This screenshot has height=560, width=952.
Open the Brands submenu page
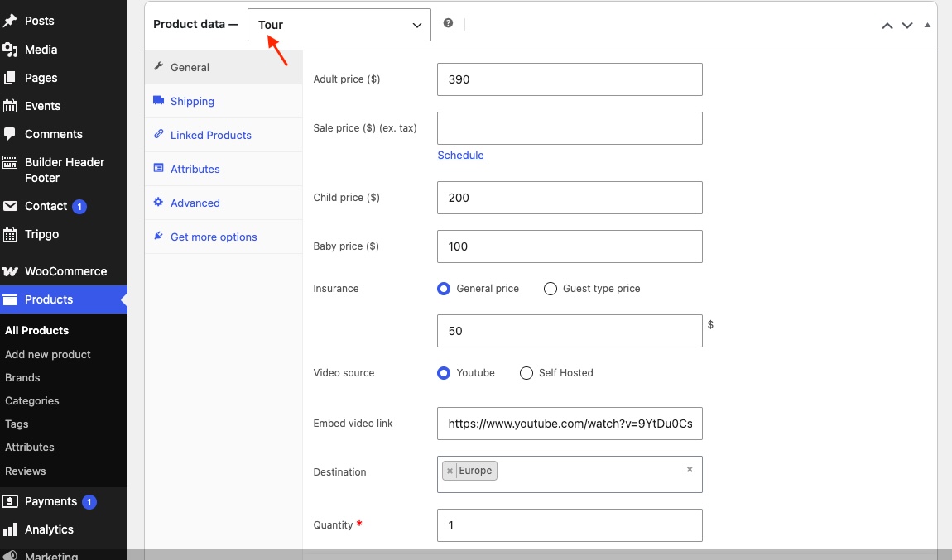click(22, 377)
